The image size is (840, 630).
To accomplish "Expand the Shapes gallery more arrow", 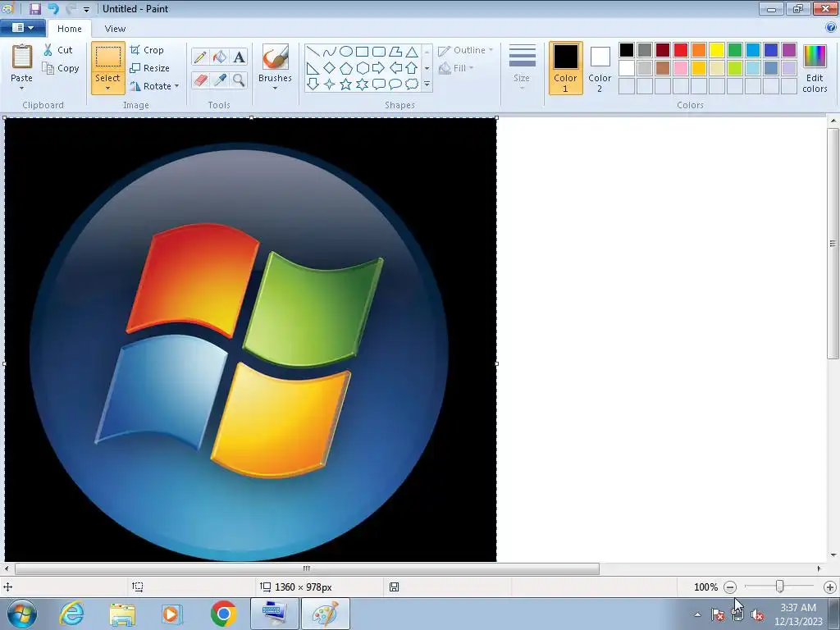I will (427, 84).
